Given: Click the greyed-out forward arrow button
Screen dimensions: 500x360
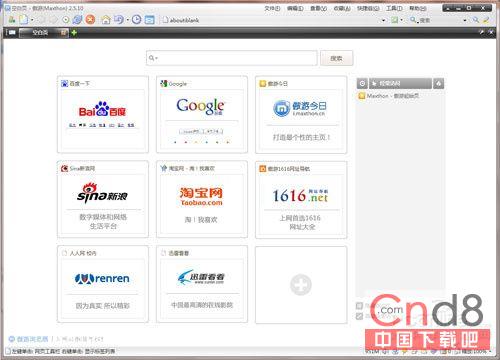Looking at the screenshot, I should coord(54,20).
